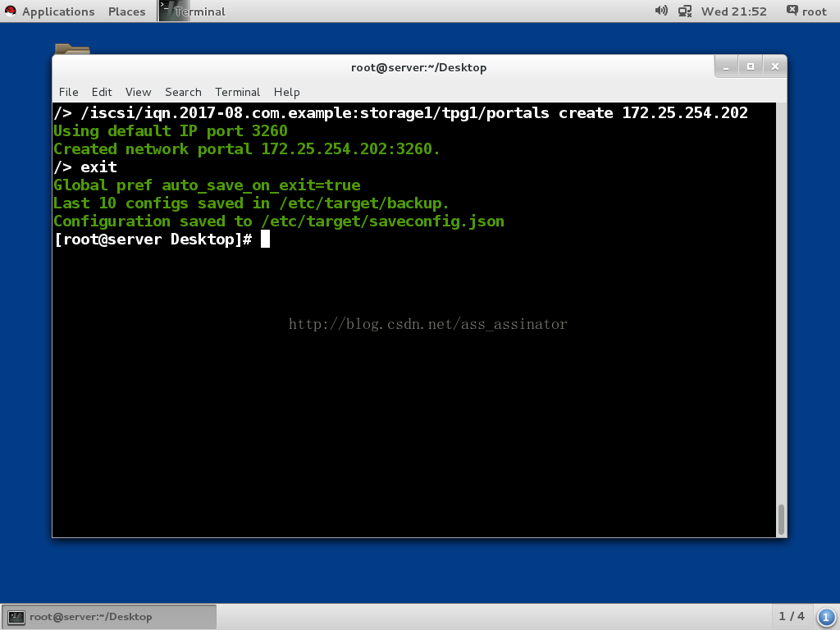840x630 pixels.
Task: Click the clock showing Wed 21:52
Action: pyautogui.click(x=733, y=11)
